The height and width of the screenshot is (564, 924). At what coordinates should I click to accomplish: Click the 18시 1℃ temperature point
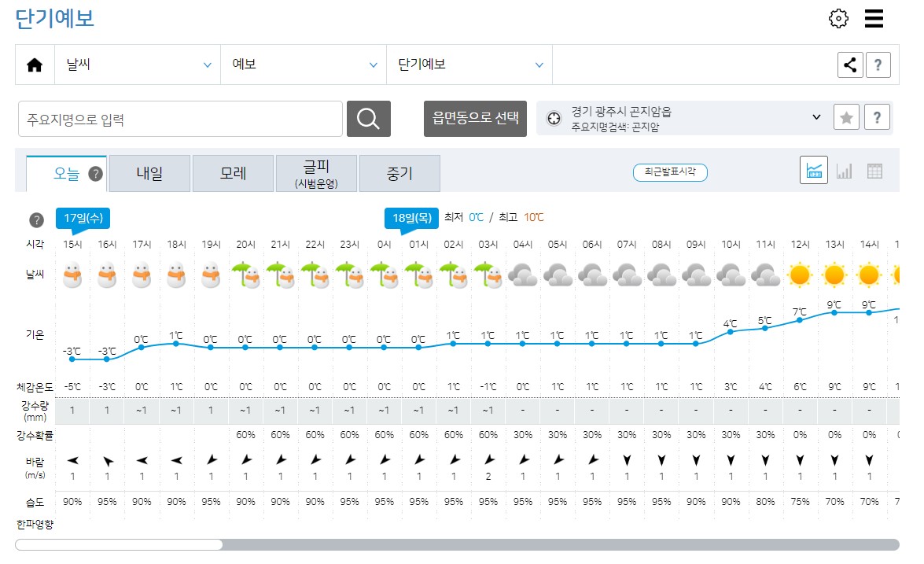click(x=176, y=344)
